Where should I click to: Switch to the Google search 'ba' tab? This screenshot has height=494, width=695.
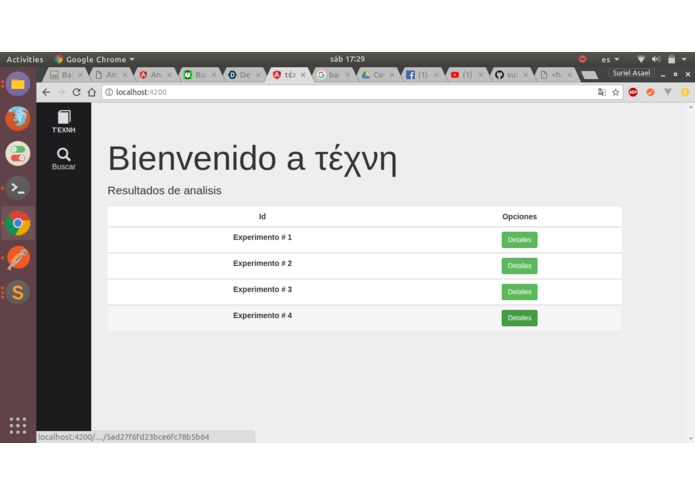(334, 74)
